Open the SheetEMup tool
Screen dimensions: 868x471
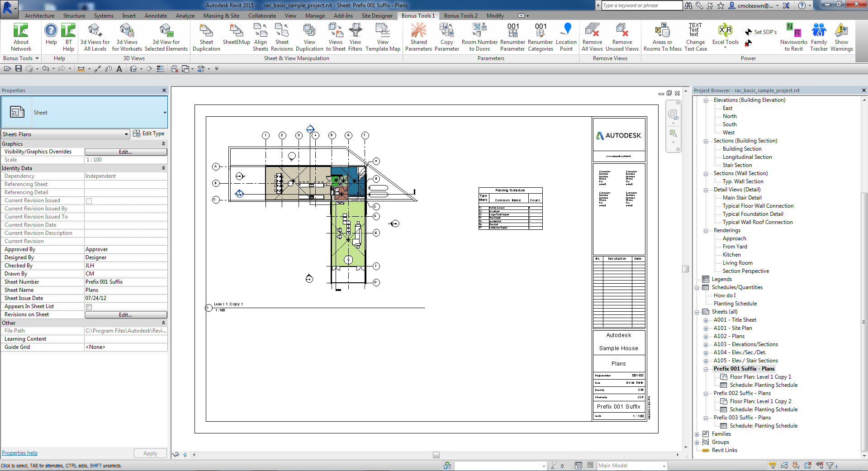pos(236,36)
